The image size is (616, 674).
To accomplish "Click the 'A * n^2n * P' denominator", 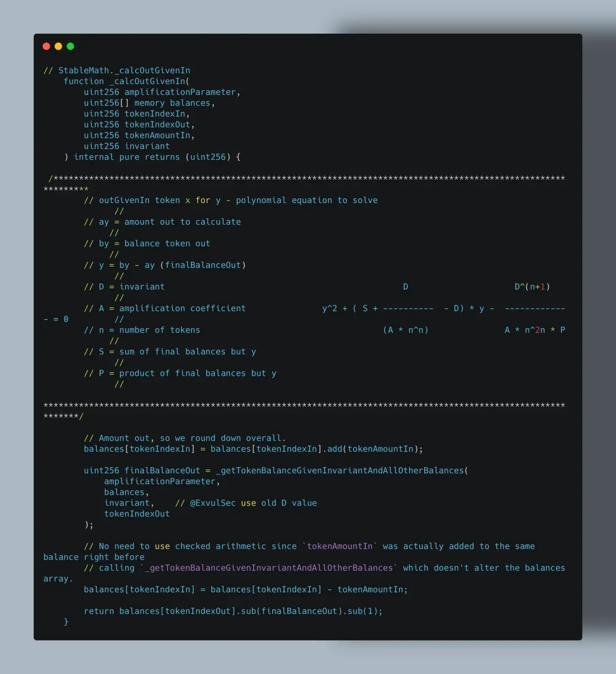I will pyautogui.click(x=535, y=330).
